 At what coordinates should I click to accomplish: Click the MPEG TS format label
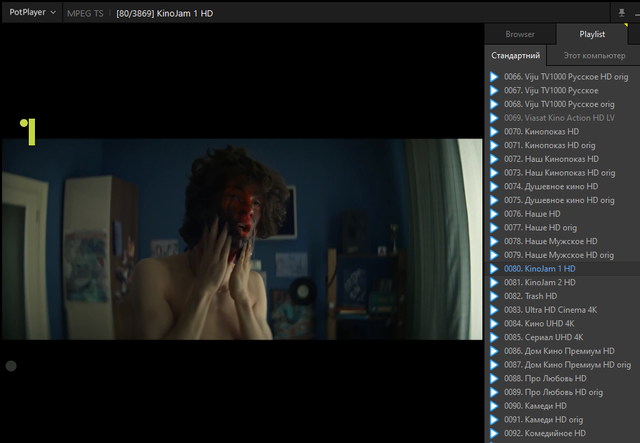(x=85, y=13)
